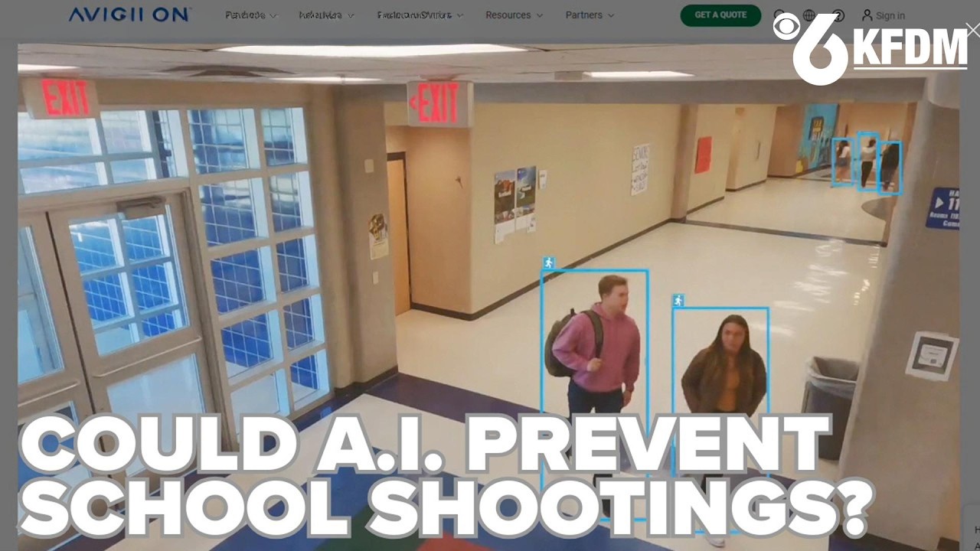
Task: Expand the Partners dropdown menu
Action: coord(590,15)
